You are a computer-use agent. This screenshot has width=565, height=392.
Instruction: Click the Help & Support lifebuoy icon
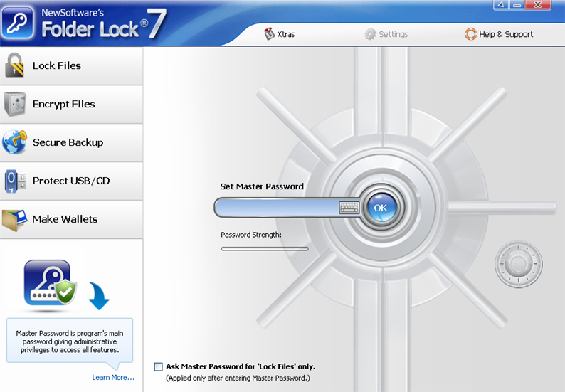(x=470, y=34)
